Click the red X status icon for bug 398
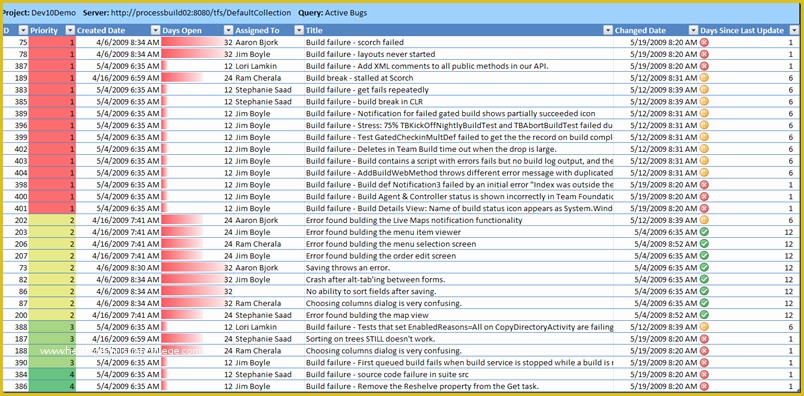This screenshot has height=396, width=804. tap(705, 185)
